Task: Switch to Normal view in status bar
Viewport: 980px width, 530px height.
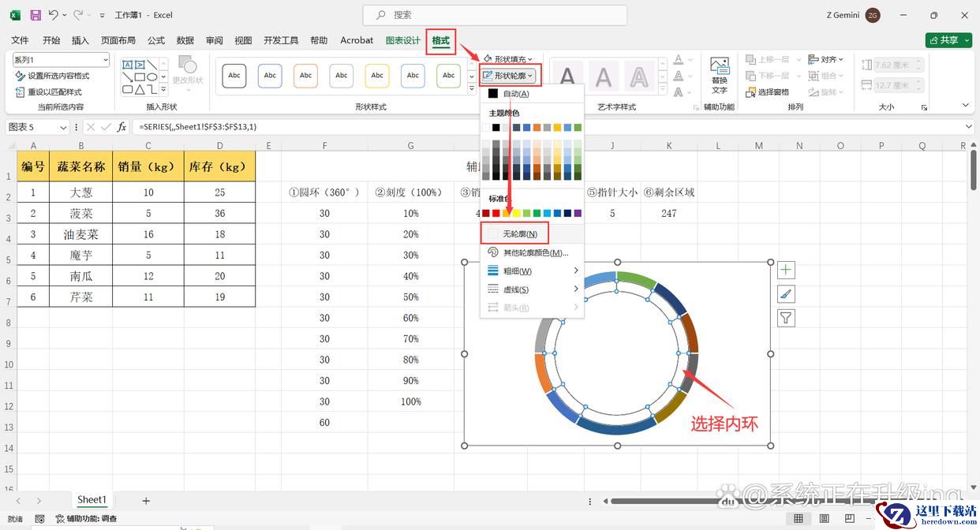Action: click(x=799, y=518)
